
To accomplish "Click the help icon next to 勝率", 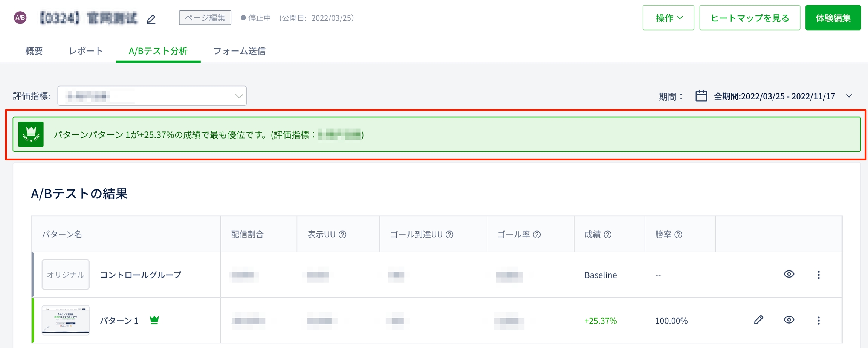I will tap(678, 235).
